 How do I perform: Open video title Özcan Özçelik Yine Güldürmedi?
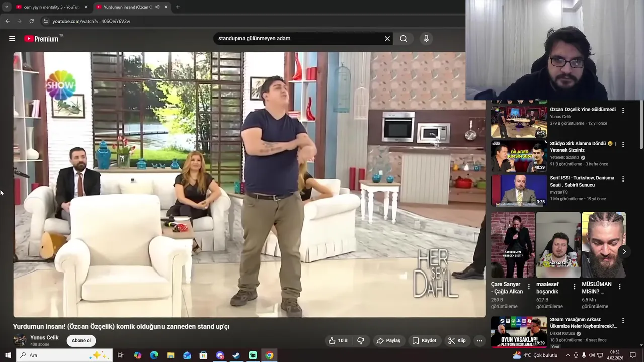(x=583, y=110)
